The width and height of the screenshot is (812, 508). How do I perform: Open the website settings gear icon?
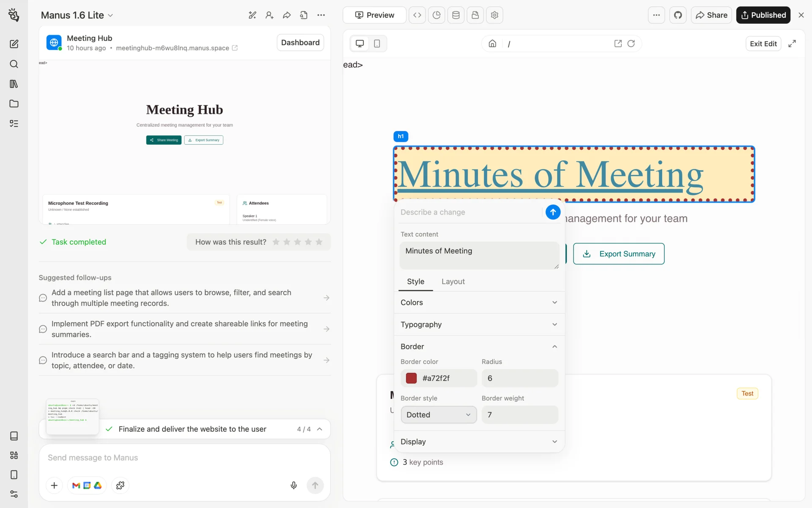(494, 15)
